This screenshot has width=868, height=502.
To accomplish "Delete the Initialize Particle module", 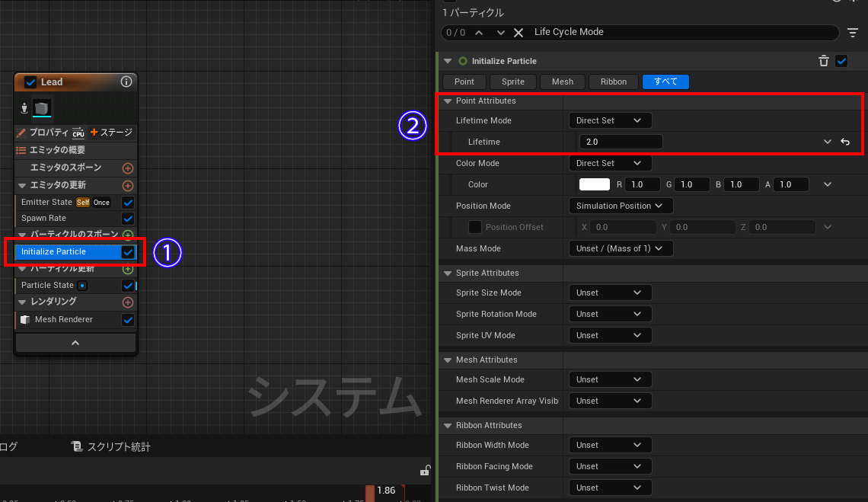I will pyautogui.click(x=824, y=61).
